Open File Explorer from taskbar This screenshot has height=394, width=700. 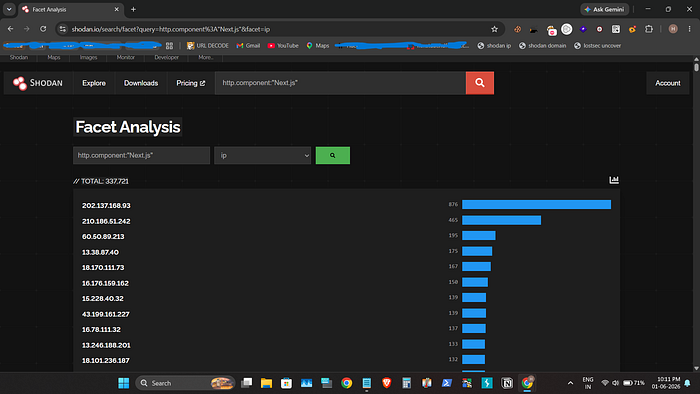click(267, 383)
